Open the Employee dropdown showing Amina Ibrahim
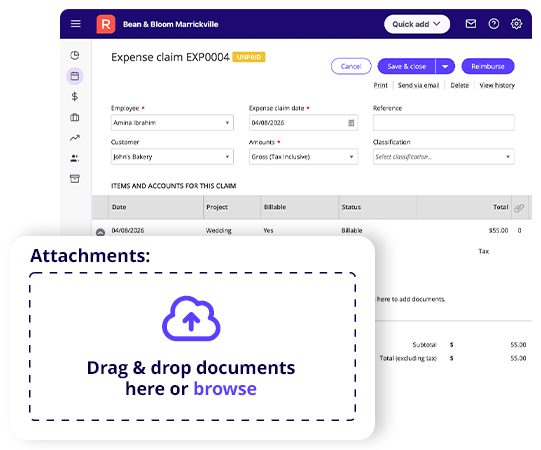 pos(172,123)
